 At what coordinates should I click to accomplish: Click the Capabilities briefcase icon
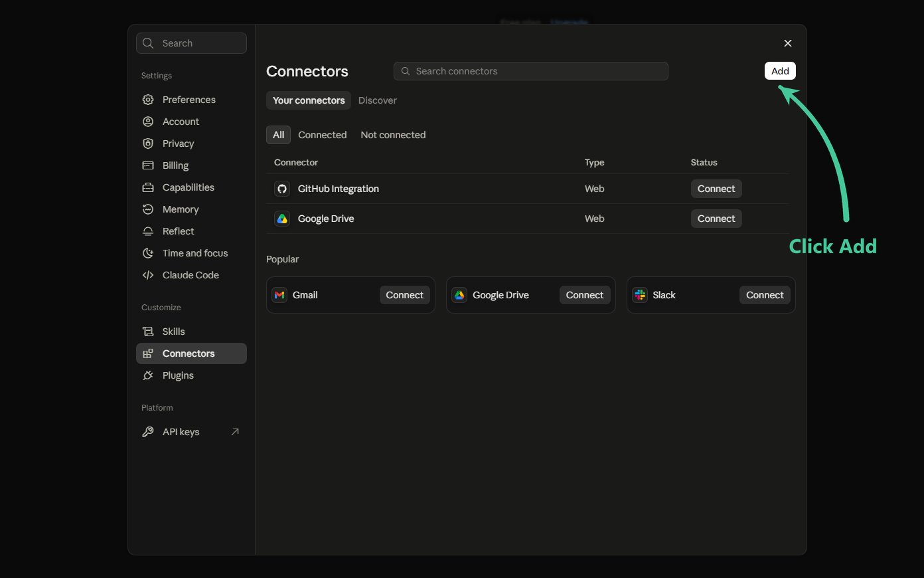(148, 187)
